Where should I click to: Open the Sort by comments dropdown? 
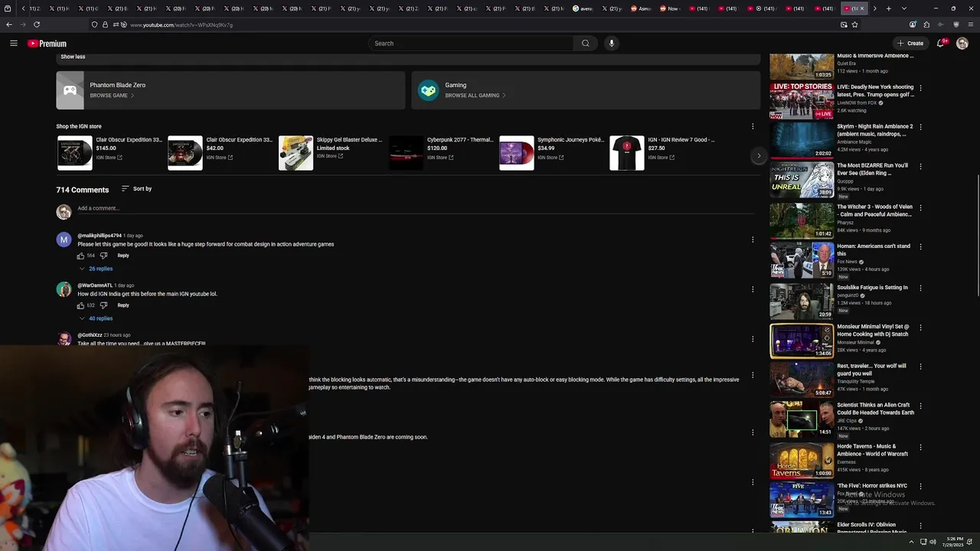point(136,189)
